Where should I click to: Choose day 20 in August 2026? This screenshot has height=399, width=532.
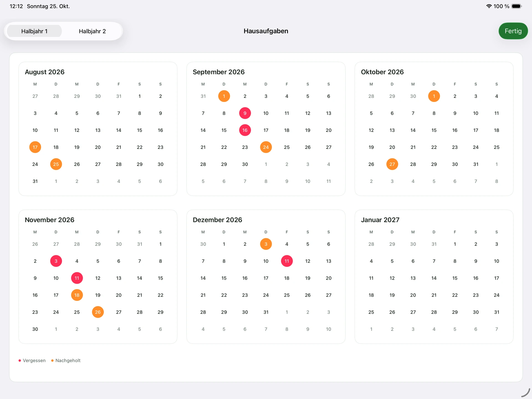tap(98, 147)
